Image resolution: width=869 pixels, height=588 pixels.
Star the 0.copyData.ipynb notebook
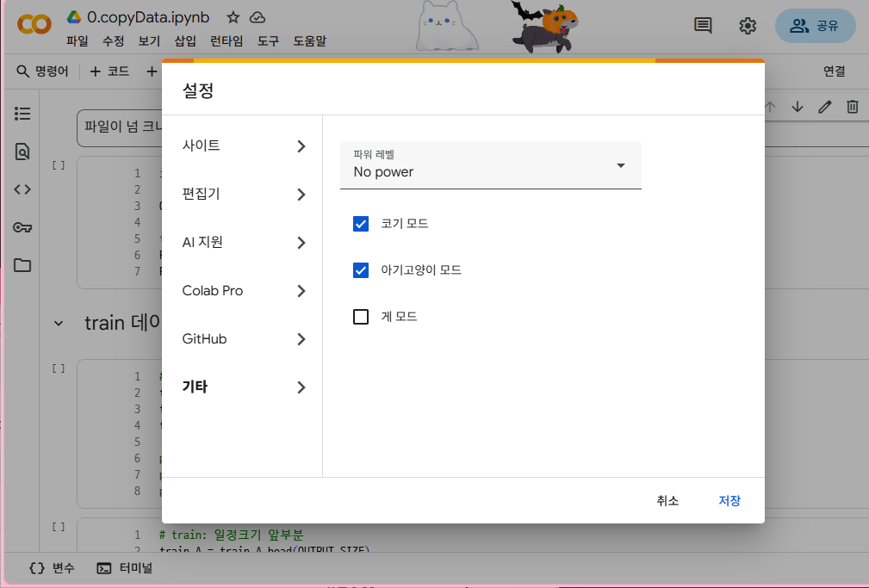click(x=233, y=17)
